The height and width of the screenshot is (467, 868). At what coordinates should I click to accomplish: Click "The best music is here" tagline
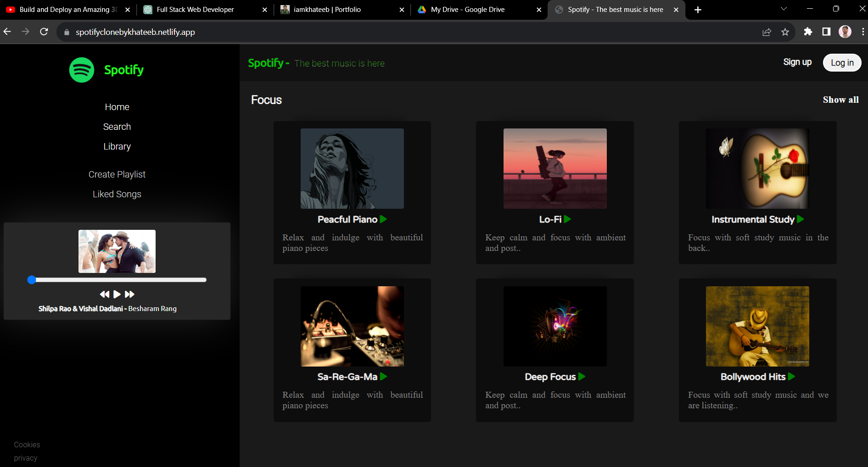340,63
